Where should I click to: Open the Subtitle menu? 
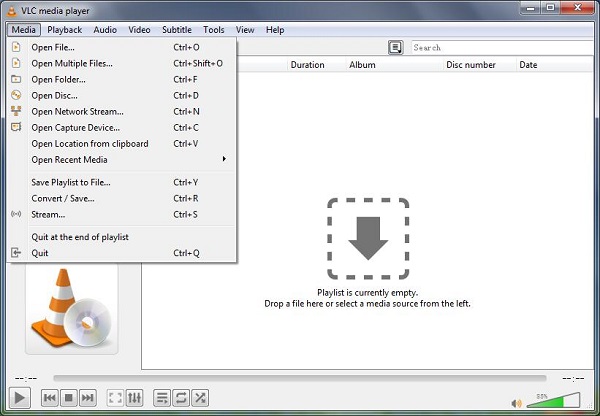tap(177, 29)
